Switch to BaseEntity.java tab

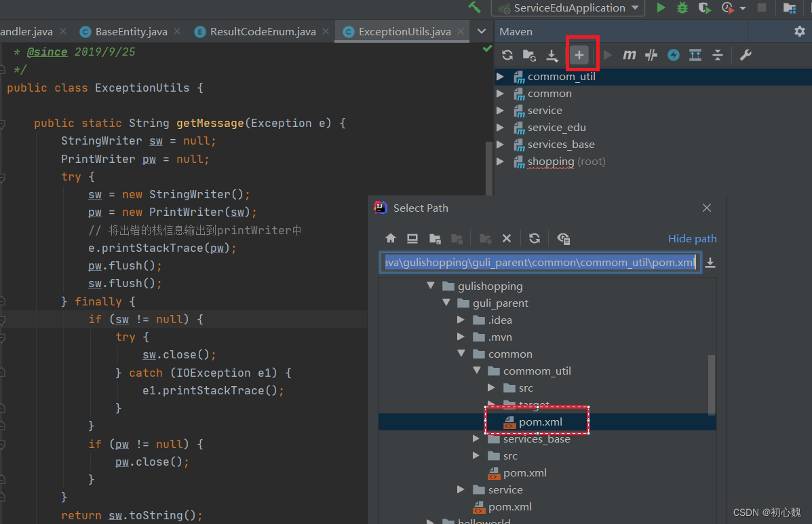131,31
